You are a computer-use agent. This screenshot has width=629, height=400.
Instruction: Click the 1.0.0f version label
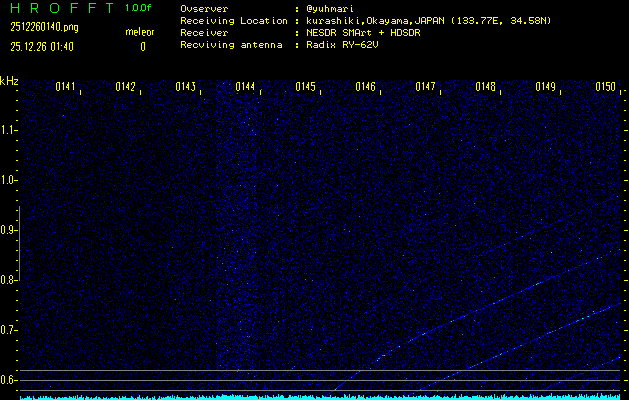pyautogui.click(x=139, y=8)
